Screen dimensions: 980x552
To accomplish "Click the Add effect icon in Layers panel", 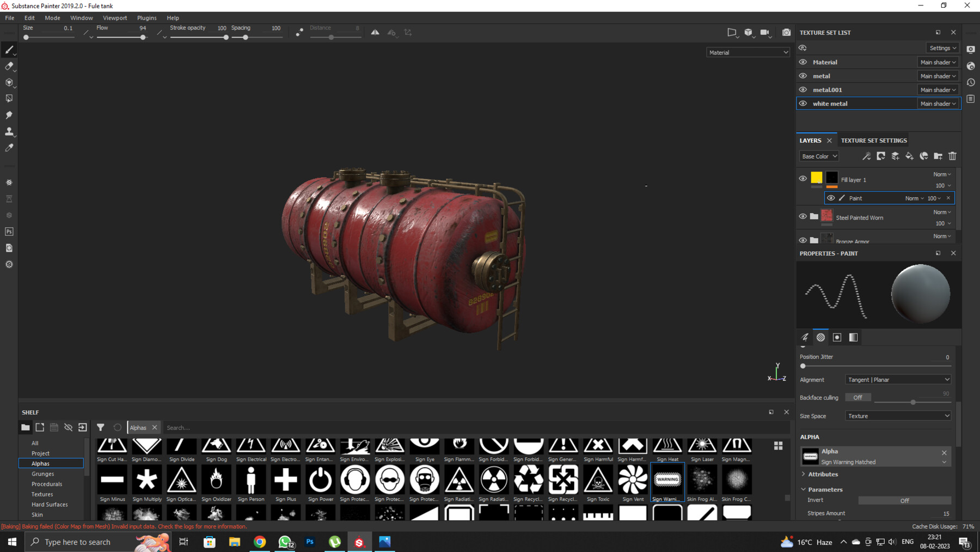I will click(x=866, y=156).
